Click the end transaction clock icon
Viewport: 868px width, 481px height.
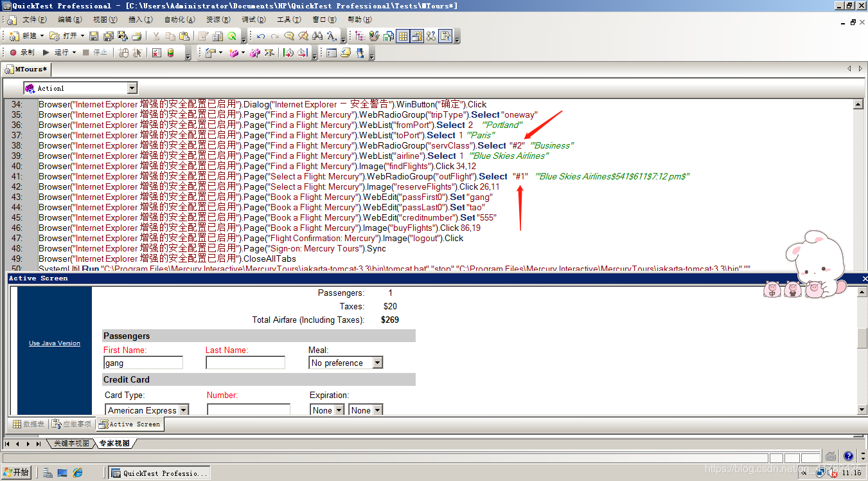click(302, 53)
